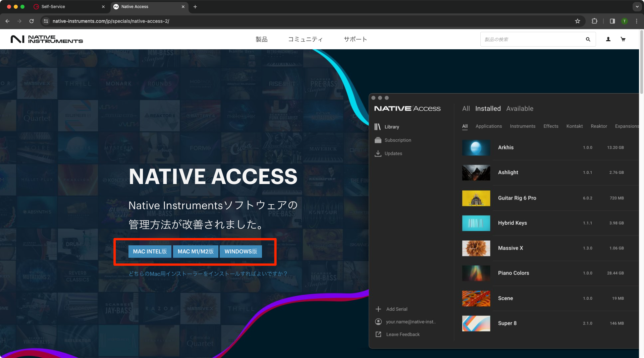
Task: Download the MAC INTEL版 installer
Action: 150,251
